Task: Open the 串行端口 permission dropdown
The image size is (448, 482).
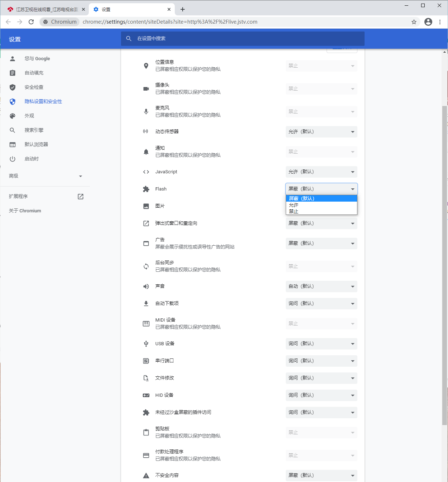Action: pyautogui.click(x=322, y=361)
